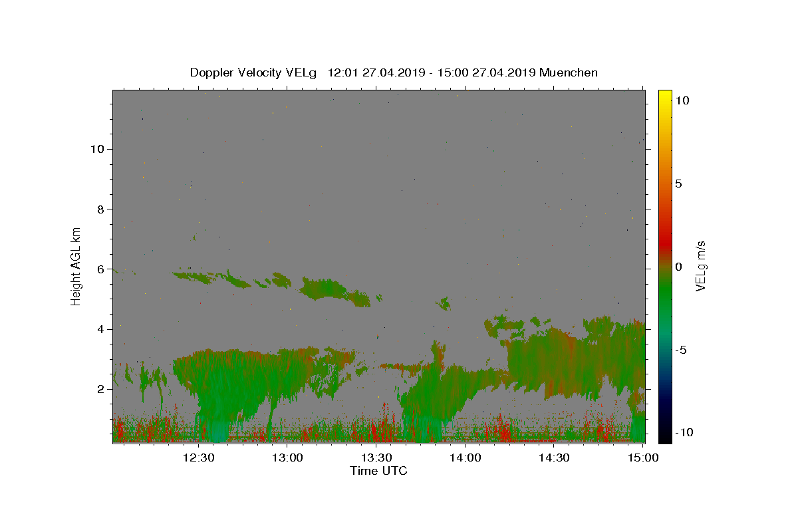The height and width of the screenshot is (532, 798).
Task: Click the black bottom of the velocity colorbar
Action: click(x=664, y=438)
